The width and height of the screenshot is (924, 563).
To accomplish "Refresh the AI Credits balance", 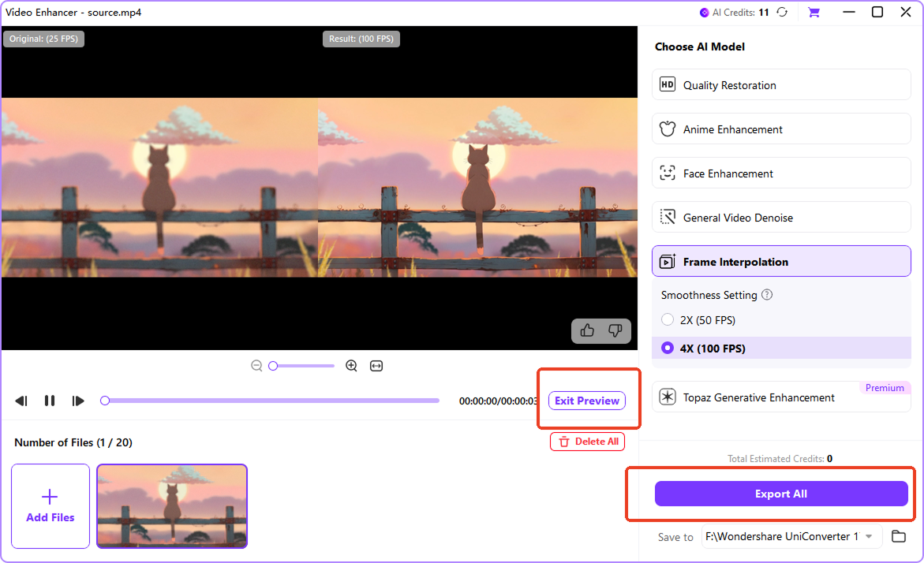I will 781,13.
